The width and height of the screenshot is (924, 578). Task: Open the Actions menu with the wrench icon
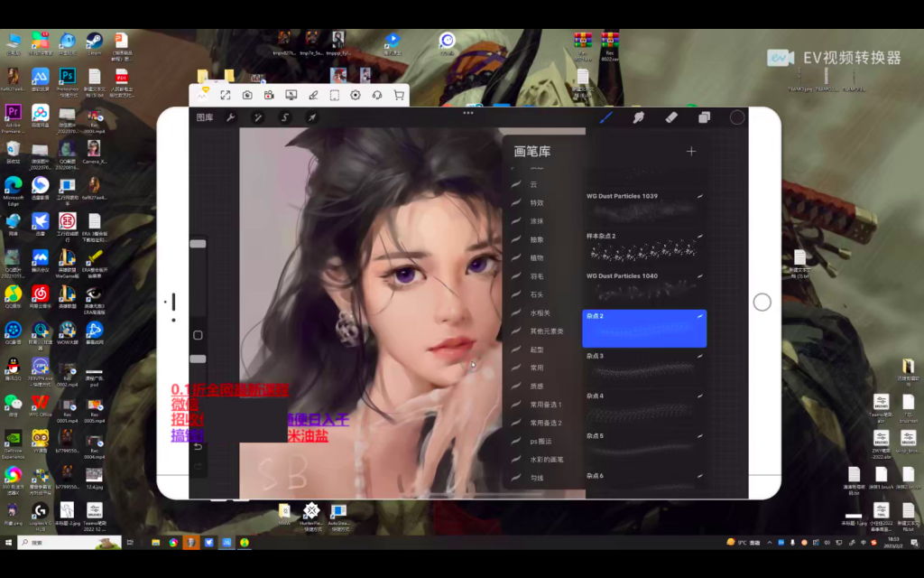click(x=230, y=117)
